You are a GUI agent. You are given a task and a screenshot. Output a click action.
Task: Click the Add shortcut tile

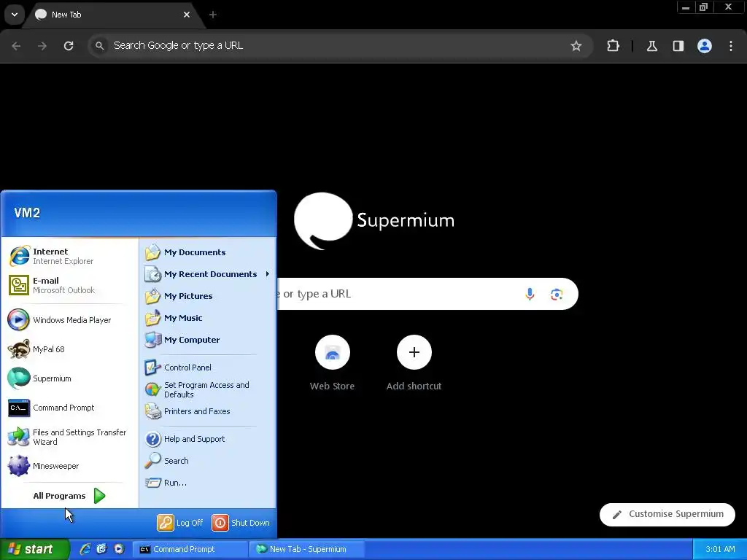(x=414, y=363)
